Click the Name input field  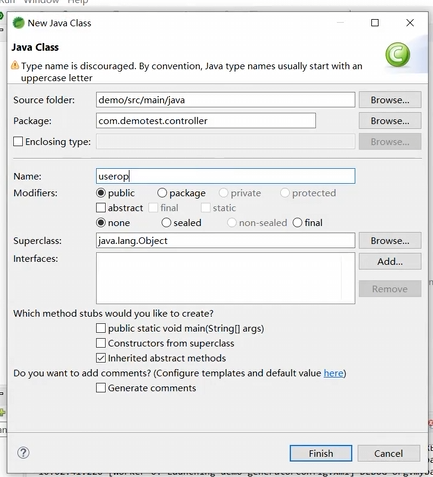coord(226,176)
